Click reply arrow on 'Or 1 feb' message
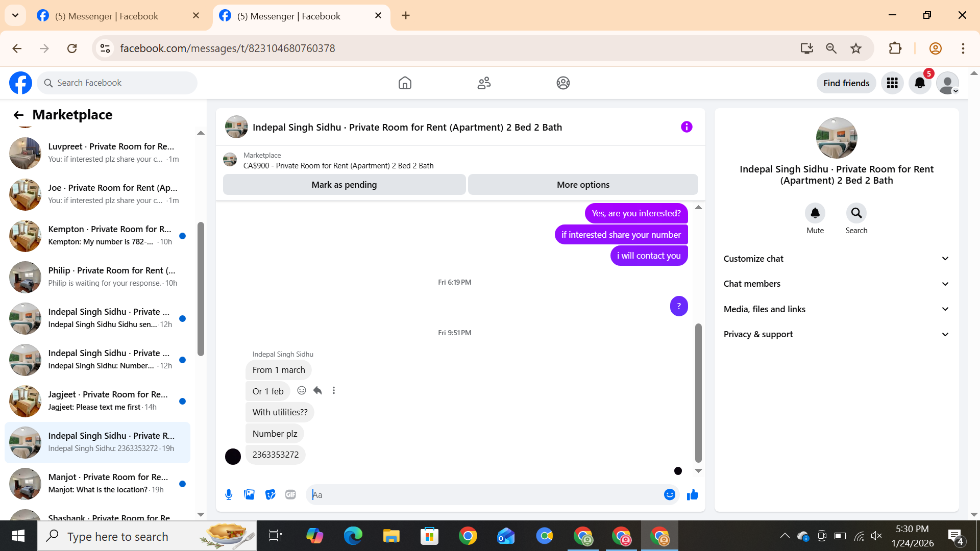 click(317, 390)
